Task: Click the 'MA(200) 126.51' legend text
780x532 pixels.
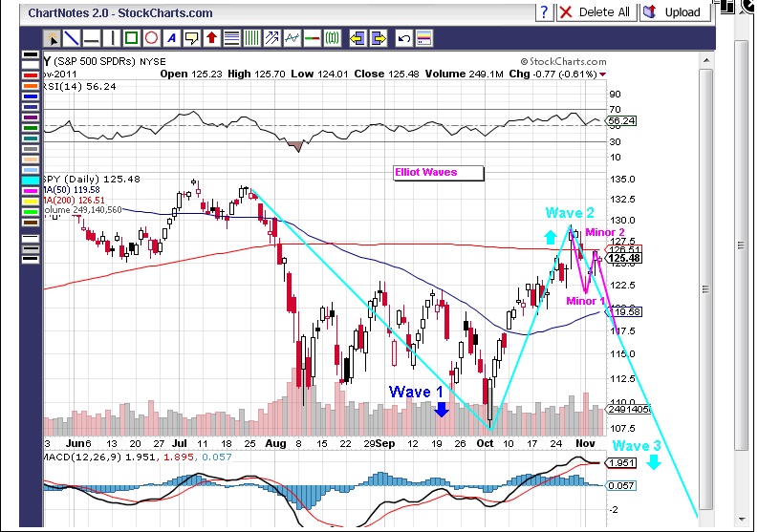Action: [x=75, y=201]
